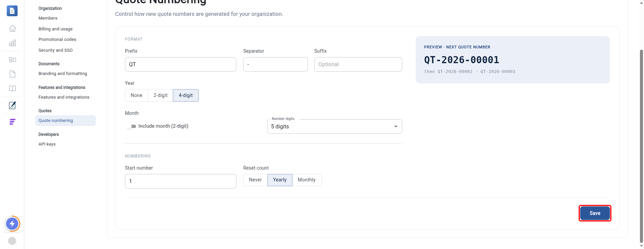Toggle Include month (2-digit) switch
Screen dimensions: 644x249
[x=131, y=126]
